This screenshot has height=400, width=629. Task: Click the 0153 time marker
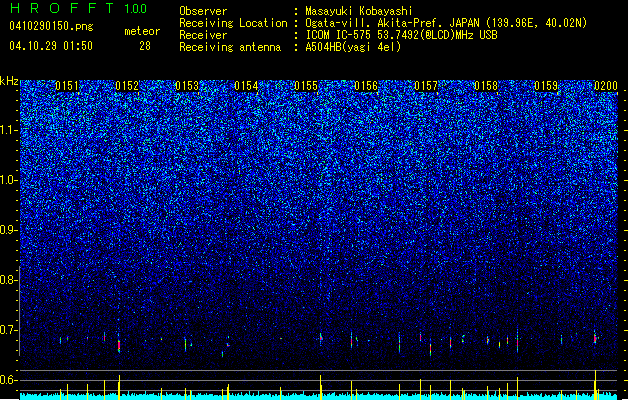coord(187,86)
